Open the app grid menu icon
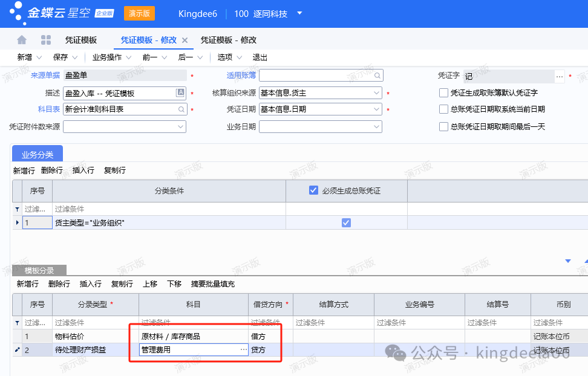588x376 pixels. (45, 40)
